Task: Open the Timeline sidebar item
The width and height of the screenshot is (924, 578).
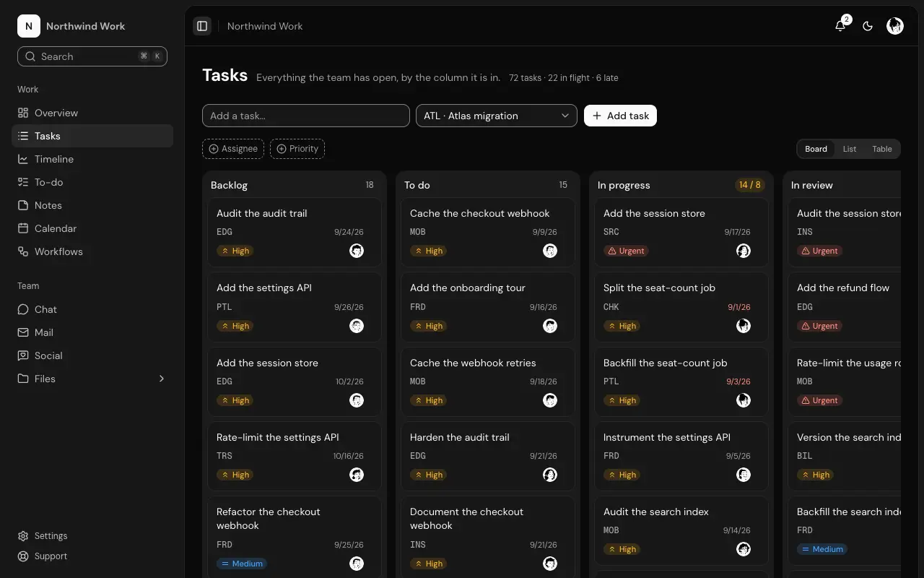Action: click(x=92, y=159)
